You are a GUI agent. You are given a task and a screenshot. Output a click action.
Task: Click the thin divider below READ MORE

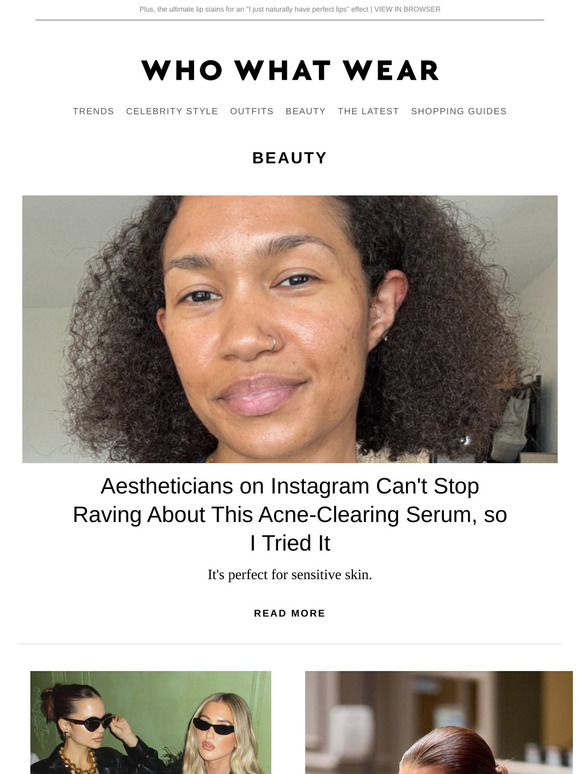pos(290,643)
